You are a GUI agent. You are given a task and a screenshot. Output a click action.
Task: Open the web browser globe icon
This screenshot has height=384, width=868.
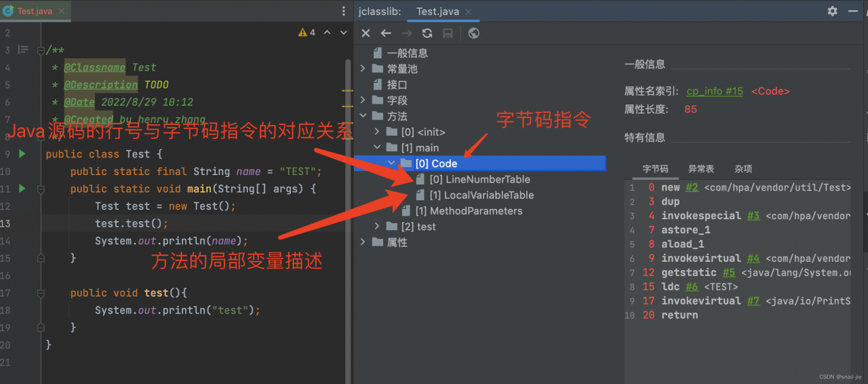click(473, 33)
